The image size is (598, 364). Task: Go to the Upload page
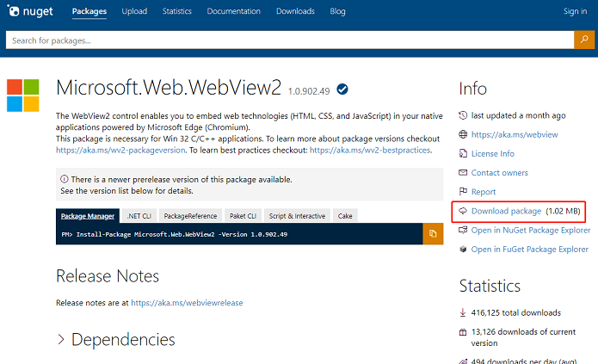(x=134, y=11)
